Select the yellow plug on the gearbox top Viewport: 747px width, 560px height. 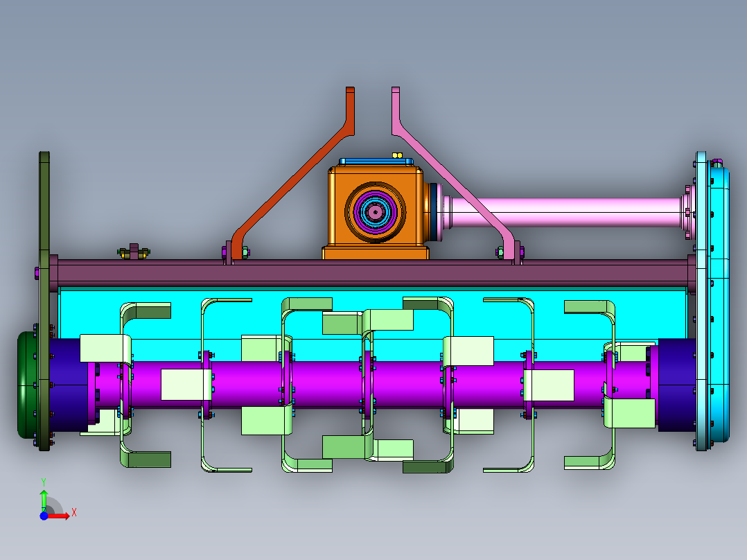tap(397, 155)
